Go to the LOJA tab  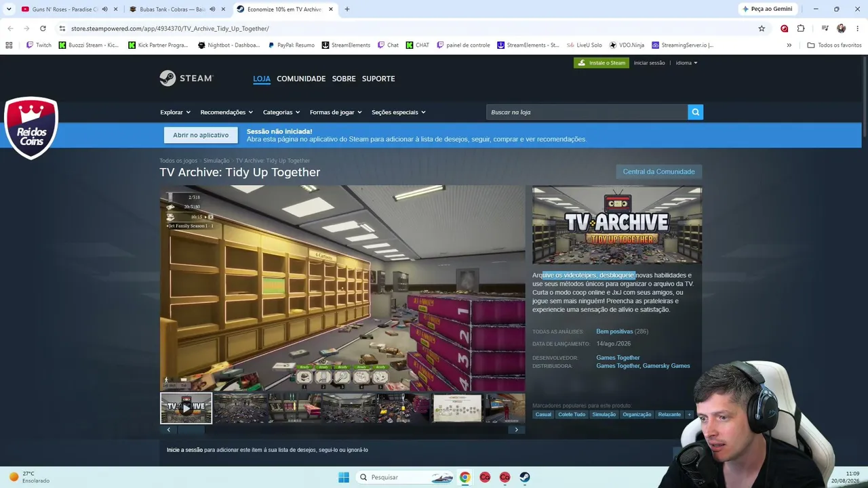tap(262, 79)
